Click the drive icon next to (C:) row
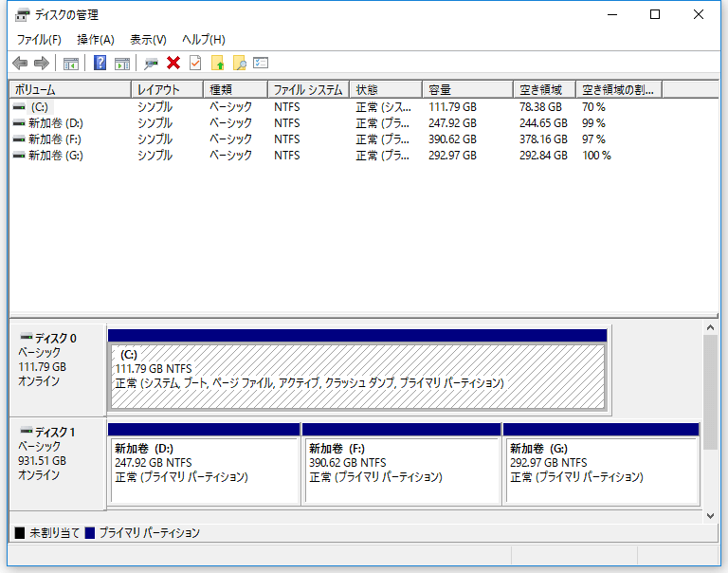 [19, 107]
